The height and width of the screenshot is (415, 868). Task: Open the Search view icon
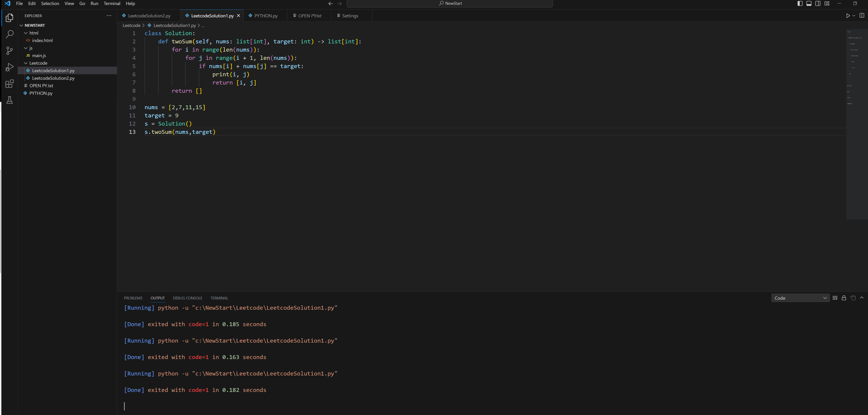9,34
